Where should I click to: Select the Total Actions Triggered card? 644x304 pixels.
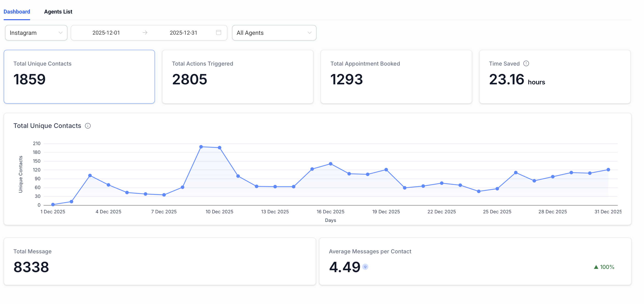[x=238, y=77]
